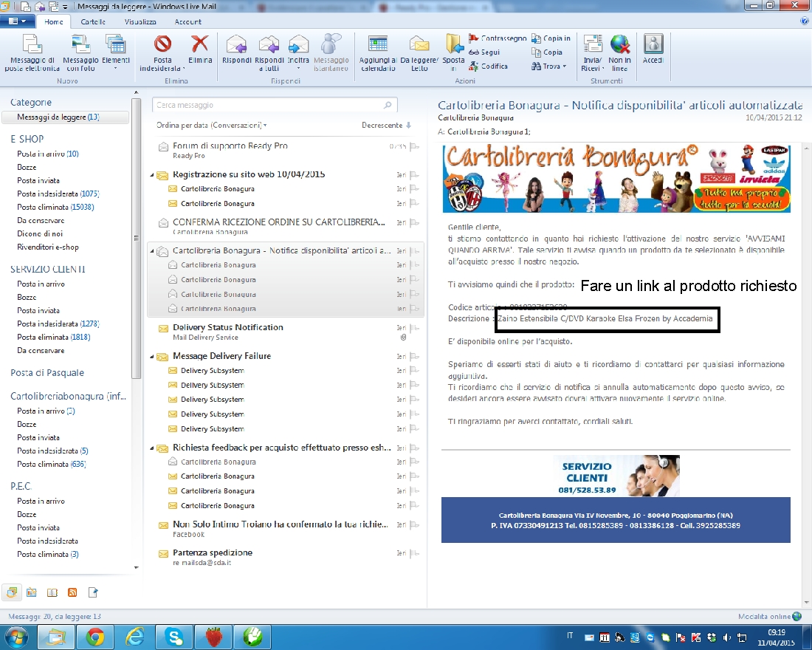Click the Cerca messaggio search field
Image resolution: width=812 pixels, height=650 pixels.
point(275,105)
